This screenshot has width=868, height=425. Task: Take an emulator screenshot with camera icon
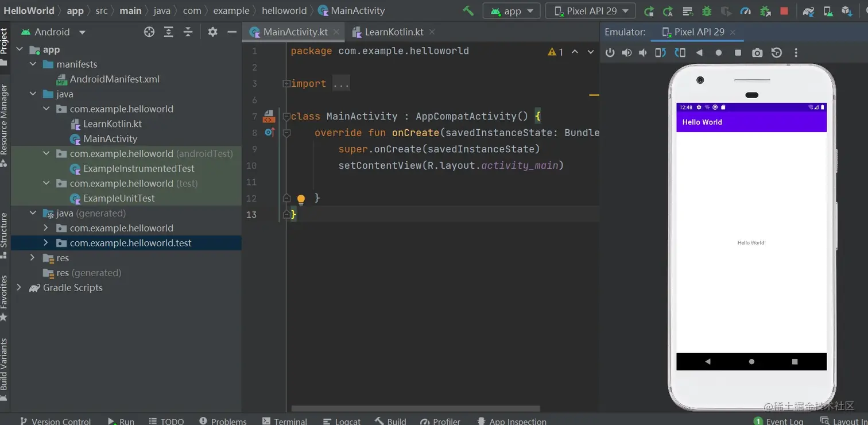coord(757,53)
